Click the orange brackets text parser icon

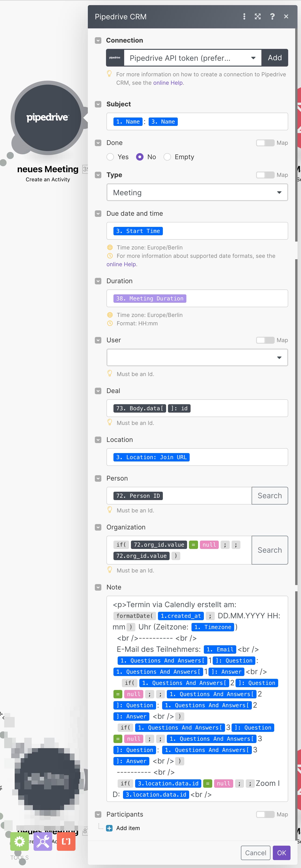pos(66,841)
